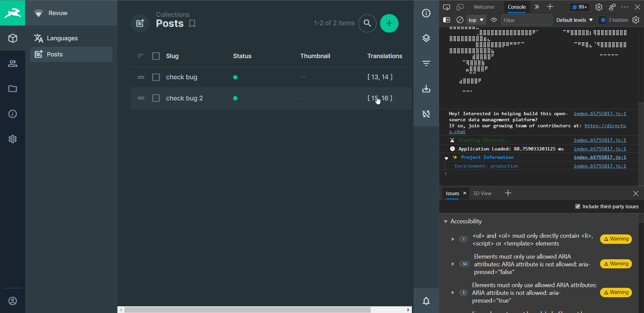Show more DevTools tabs chevron
The image size is (644, 313).
click(x=537, y=7)
